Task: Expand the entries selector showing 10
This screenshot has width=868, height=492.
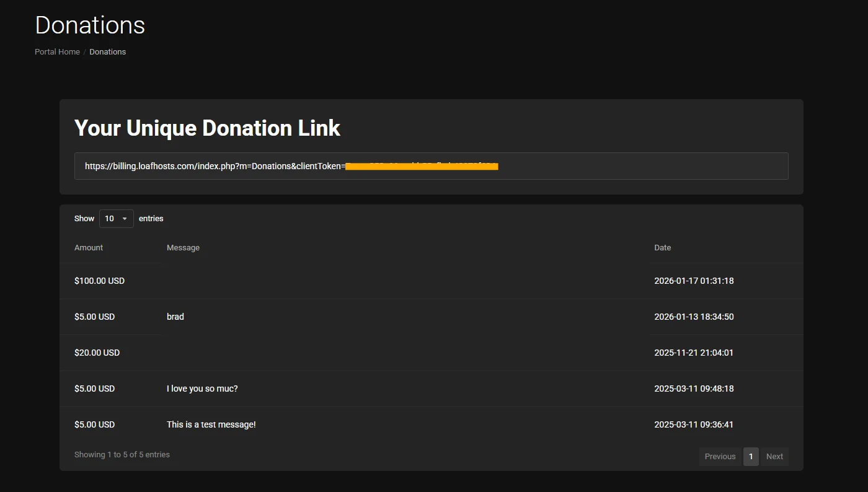Action: [x=116, y=218]
